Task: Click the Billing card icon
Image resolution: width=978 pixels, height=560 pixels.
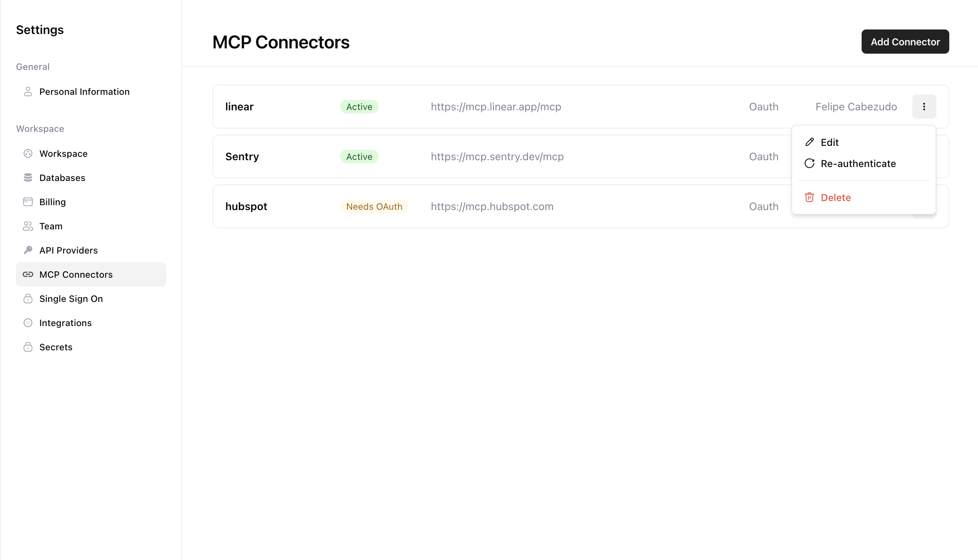Action: (x=28, y=202)
